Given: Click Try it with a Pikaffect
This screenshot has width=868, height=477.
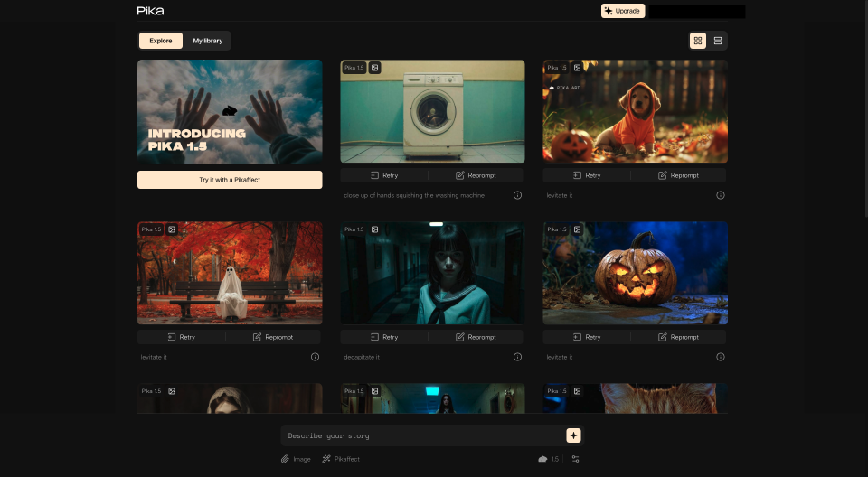Looking at the screenshot, I should tap(230, 180).
